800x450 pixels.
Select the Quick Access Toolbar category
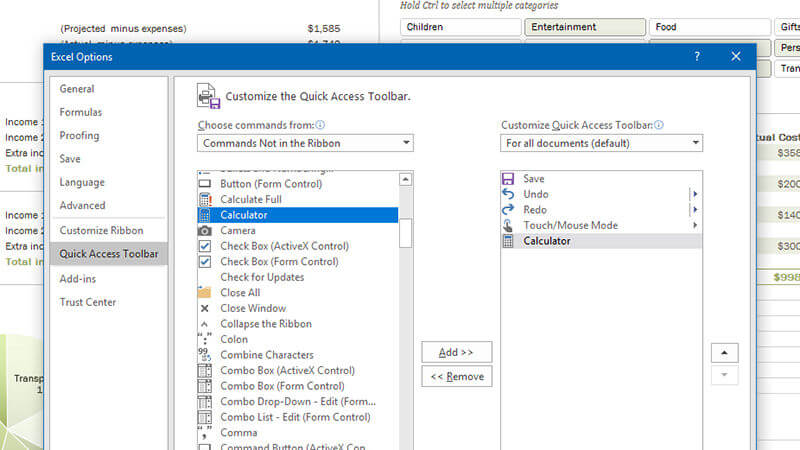109,254
